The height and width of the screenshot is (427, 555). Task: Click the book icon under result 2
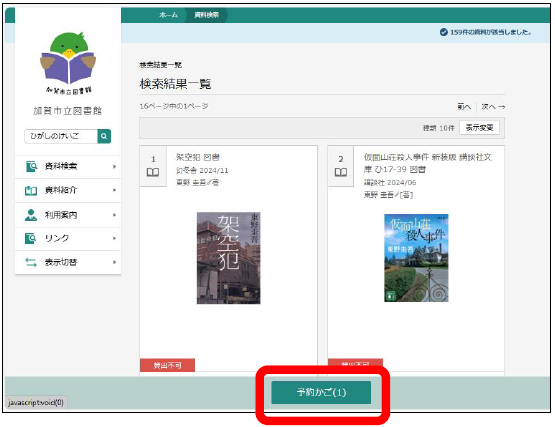pyautogui.click(x=341, y=172)
